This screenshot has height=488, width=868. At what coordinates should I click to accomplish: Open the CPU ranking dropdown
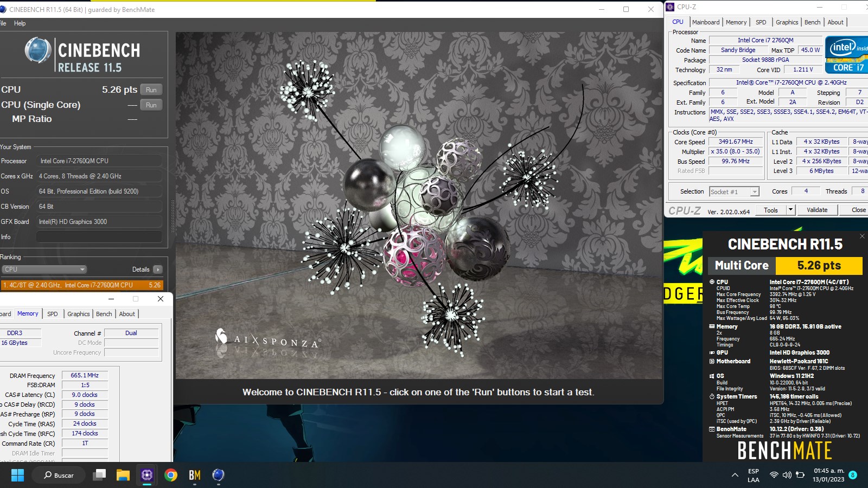click(x=44, y=269)
